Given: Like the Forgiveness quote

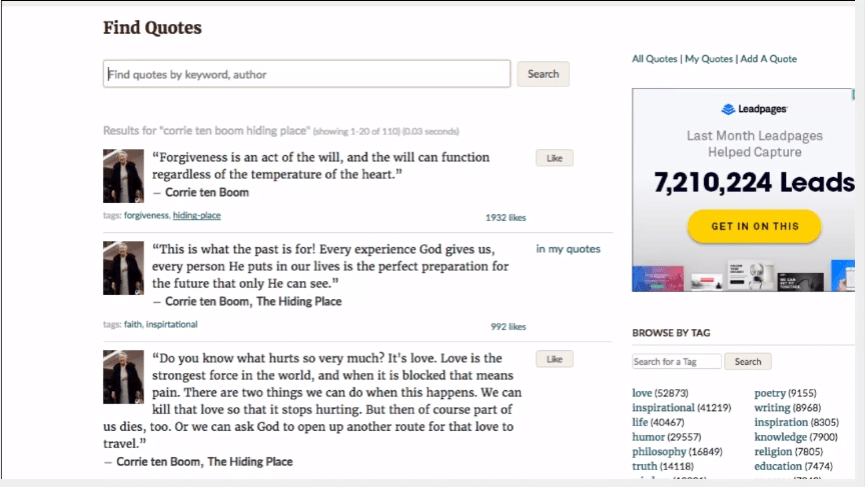Looking at the screenshot, I should pos(554,158).
